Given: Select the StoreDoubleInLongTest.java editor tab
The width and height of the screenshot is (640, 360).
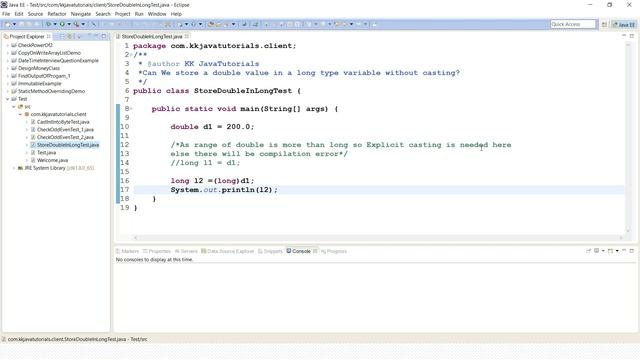Looking at the screenshot, I should pos(151,36).
